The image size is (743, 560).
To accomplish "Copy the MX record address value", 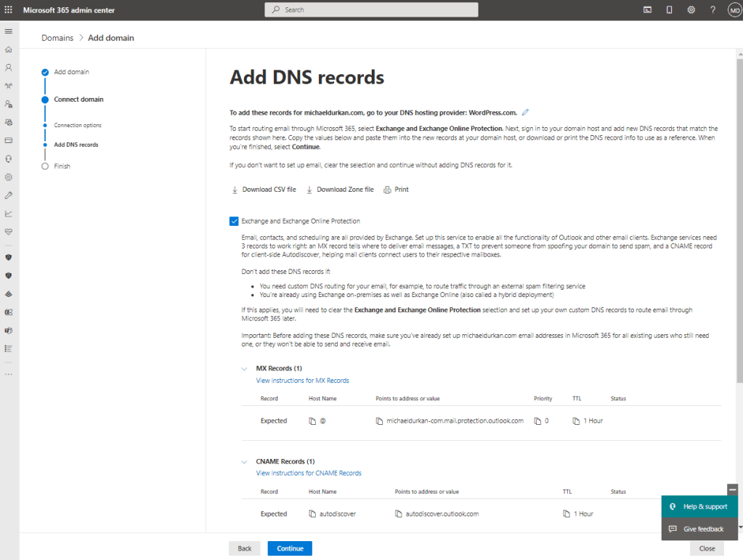I will pyautogui.click(x=379, y=421).
